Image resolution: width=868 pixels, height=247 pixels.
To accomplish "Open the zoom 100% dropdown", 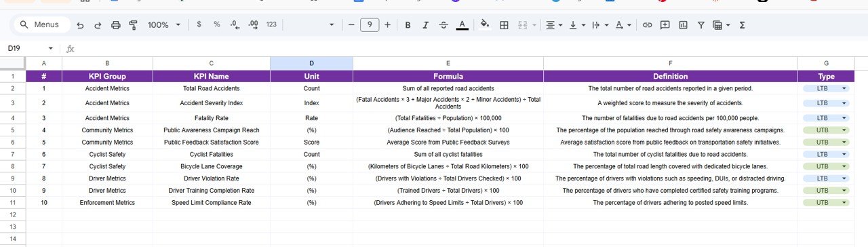I will 164,25.
